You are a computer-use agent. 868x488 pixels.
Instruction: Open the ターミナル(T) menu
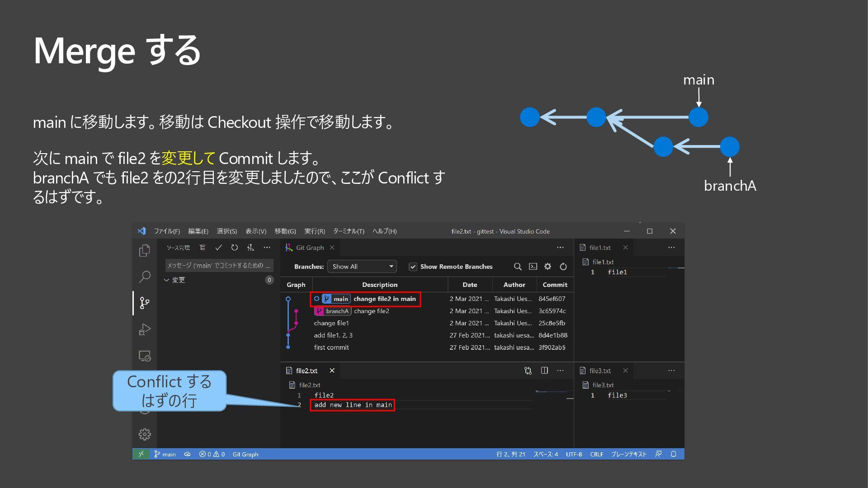349,231
